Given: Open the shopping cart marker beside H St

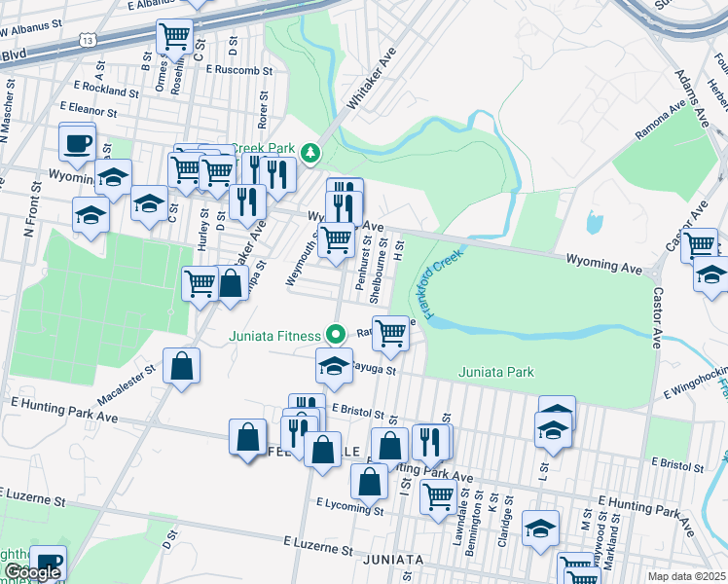Looking at the screenshot, I should point(391,338).
